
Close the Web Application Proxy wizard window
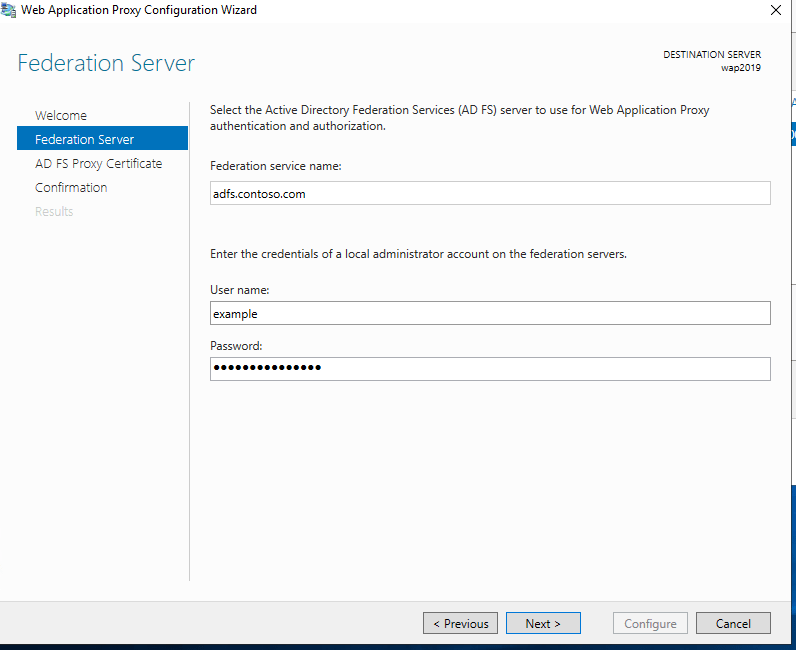(775, 10)
